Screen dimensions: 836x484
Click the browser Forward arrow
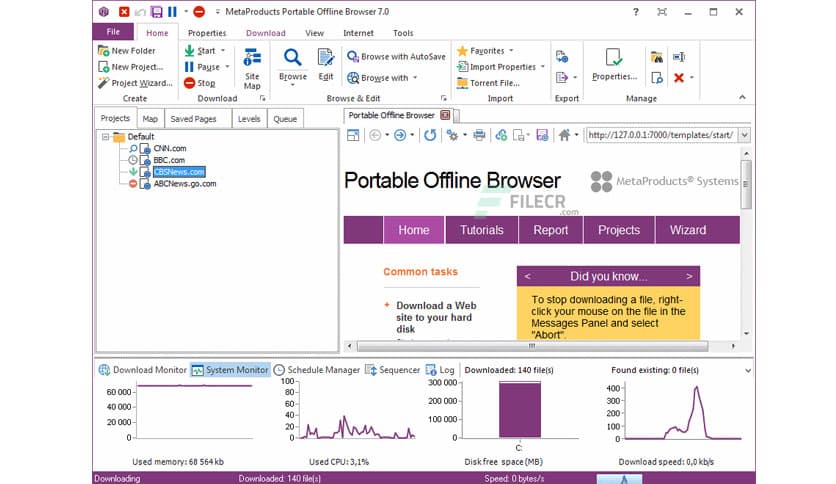(x=400, y=135)
